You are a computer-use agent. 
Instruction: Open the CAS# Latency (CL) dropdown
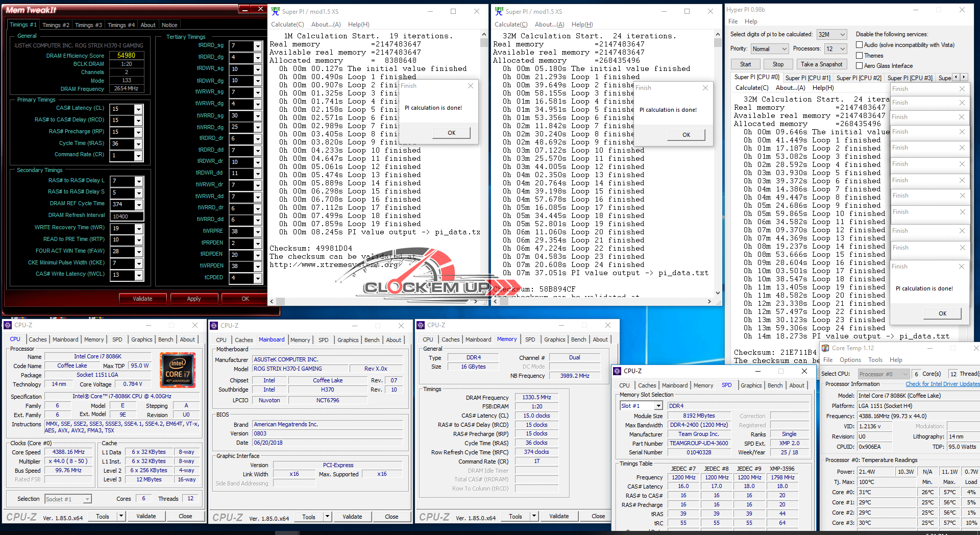(138, 109)
